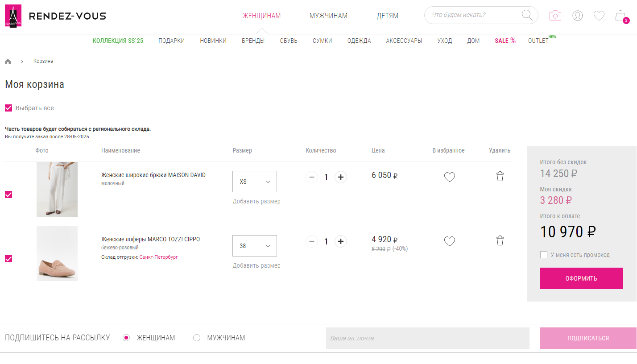Open favorites heart icon in header
The width and height of the screenshot is (637, 364).
click(x=599, y=16)
